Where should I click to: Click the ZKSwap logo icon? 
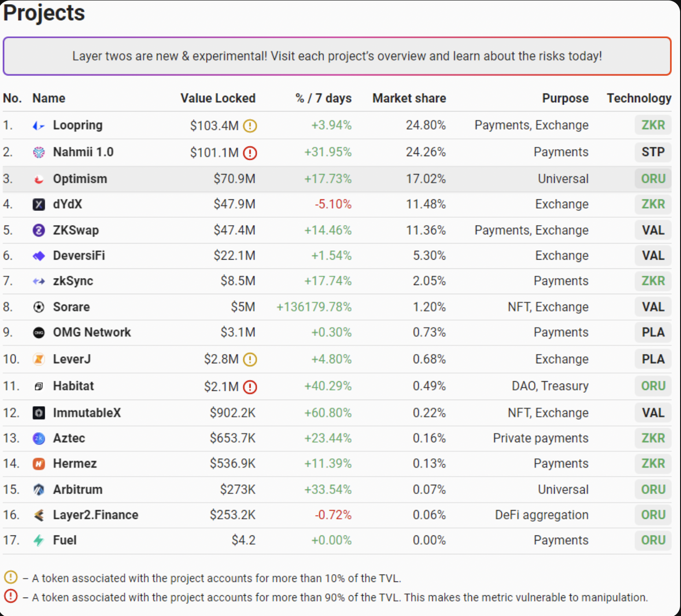pos(39,230)
